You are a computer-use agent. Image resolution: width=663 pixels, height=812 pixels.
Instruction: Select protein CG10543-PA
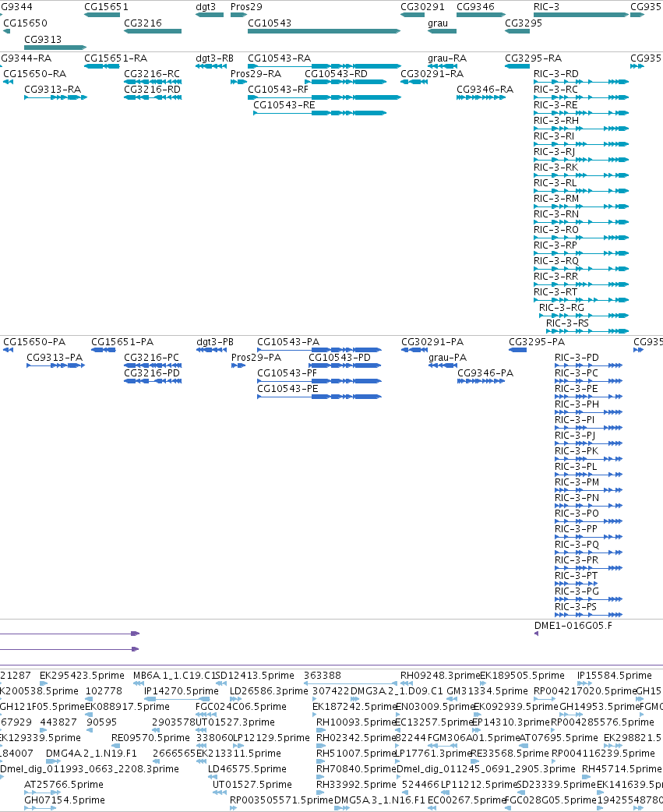tap(288, 342)
